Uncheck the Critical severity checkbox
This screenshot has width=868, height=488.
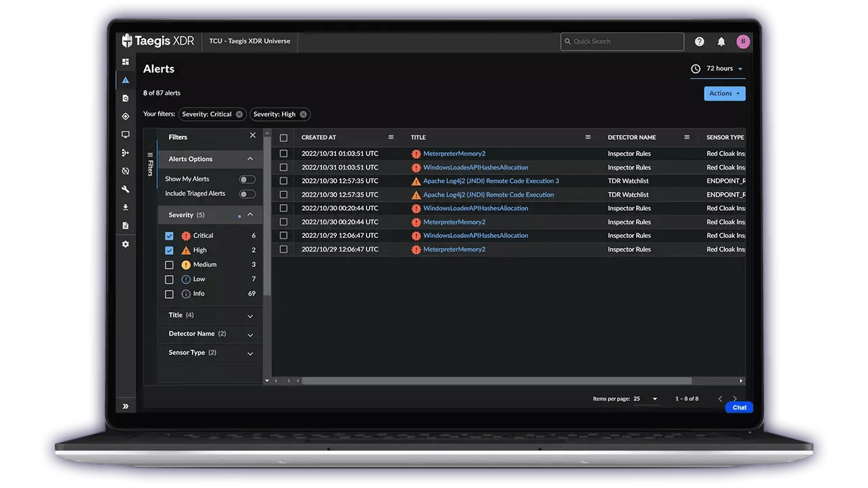tap(169, 236)
